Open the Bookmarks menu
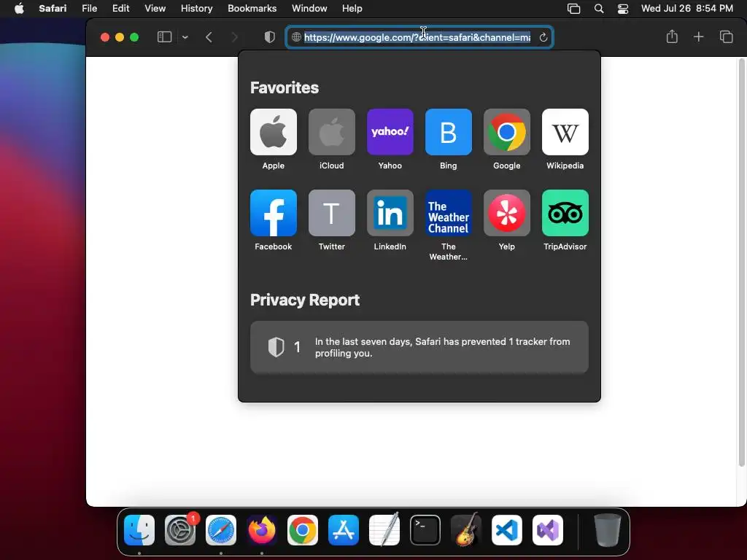The width and height of the screenshot is (747, 560). click(x=252, y=8)
